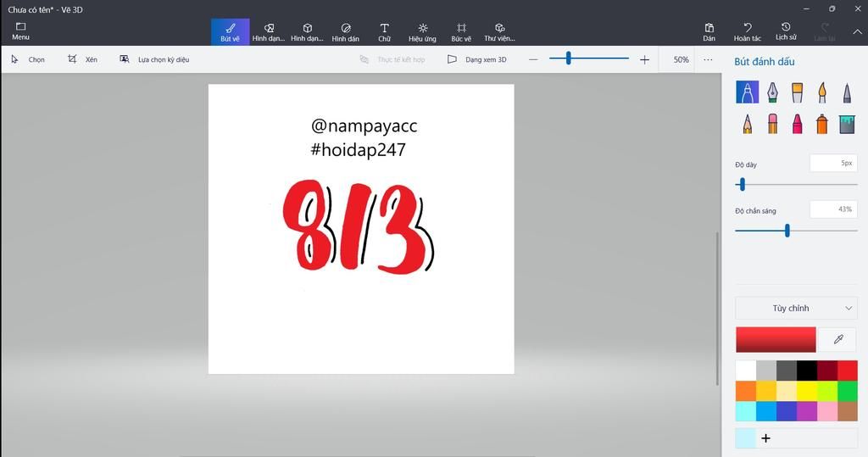The width and height of the screenshot is (868, 457).
Task: Open the Hiệu ứng effects tab
Action: point(422,32)
